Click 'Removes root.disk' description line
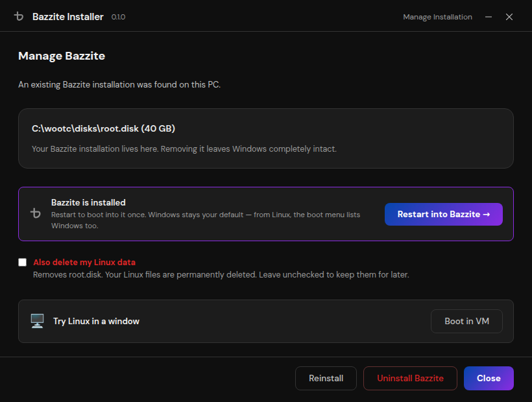532x402 pixels. click(x=221, y=274)
